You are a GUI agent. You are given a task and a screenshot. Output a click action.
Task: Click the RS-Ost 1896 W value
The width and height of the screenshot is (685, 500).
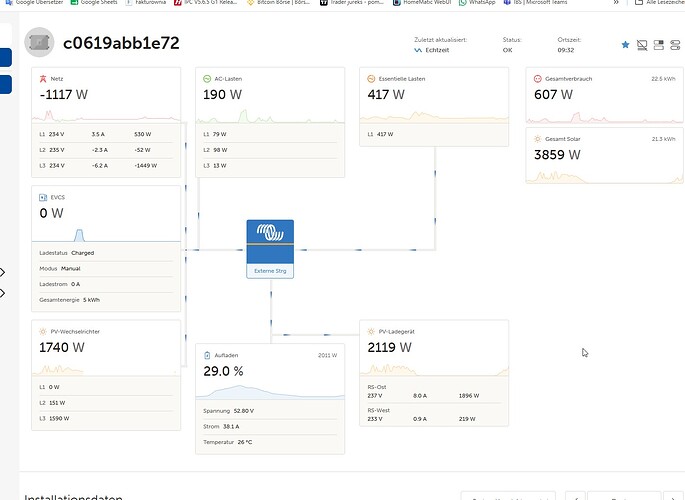[469, 396]
